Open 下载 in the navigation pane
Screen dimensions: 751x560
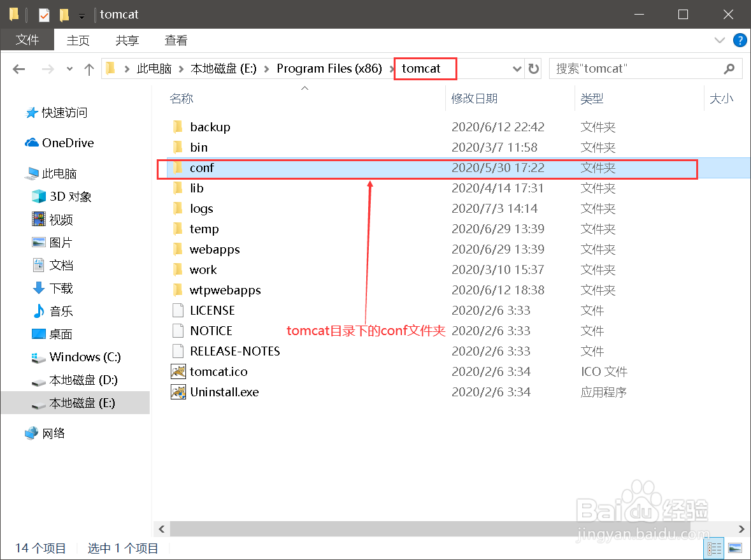click(52, 289)
